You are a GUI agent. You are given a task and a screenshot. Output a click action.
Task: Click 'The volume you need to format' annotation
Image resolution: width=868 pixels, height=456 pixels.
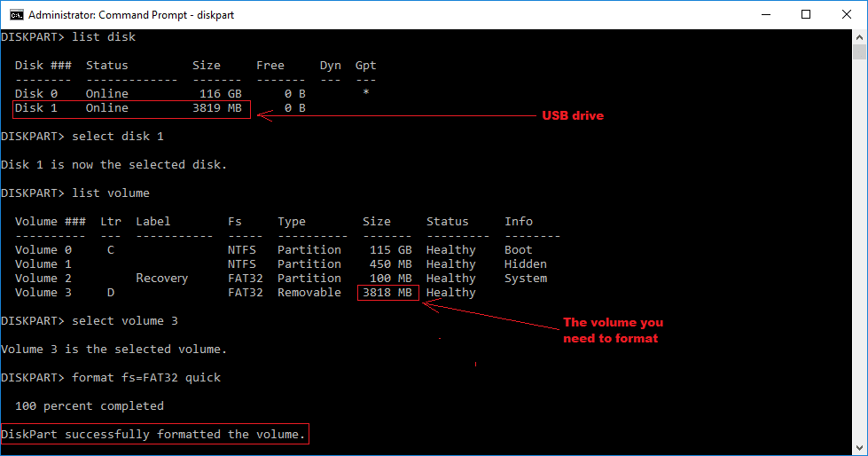(613, 330)
